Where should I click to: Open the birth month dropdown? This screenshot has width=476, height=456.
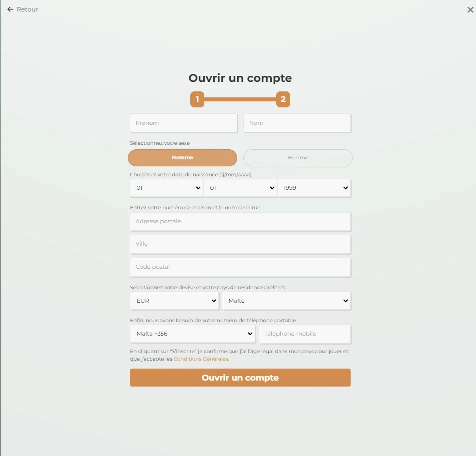240,188
